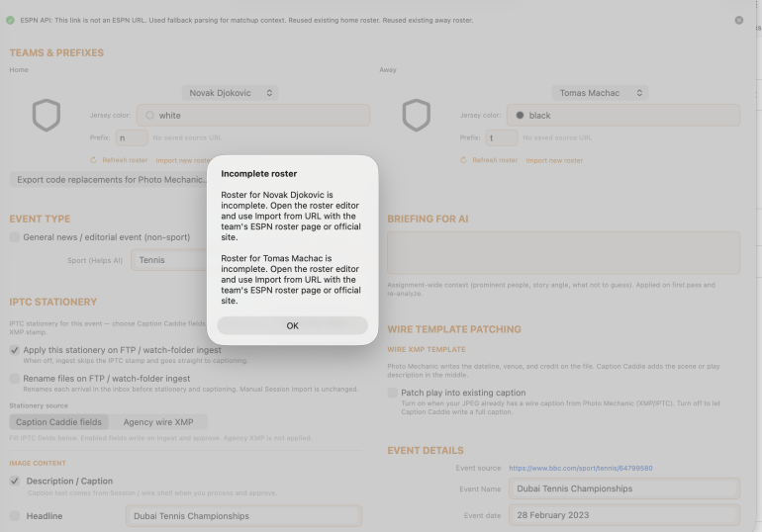
Task: Toggle Description / Caption checkbox
Action: (x=15, y=481)
